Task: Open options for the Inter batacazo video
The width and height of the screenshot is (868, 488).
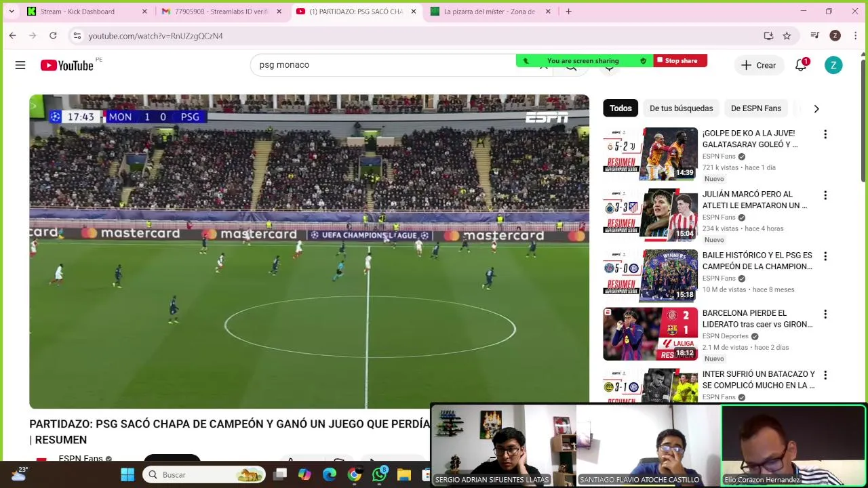Action: click(x=825, y=375)
